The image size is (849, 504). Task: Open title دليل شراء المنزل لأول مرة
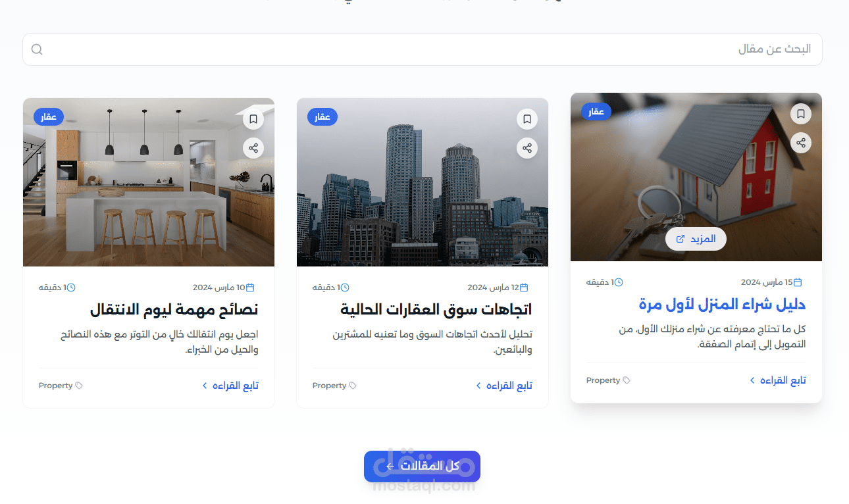click(722, 304)
